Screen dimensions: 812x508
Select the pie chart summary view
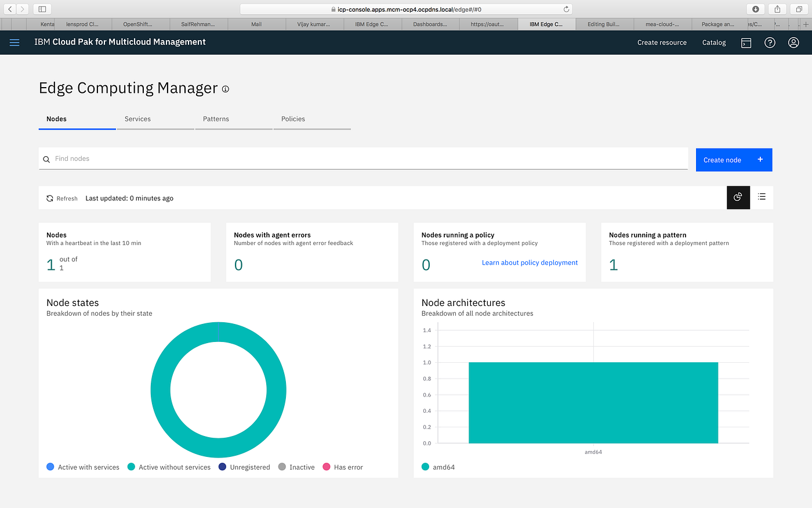click(x=738, y=197)
